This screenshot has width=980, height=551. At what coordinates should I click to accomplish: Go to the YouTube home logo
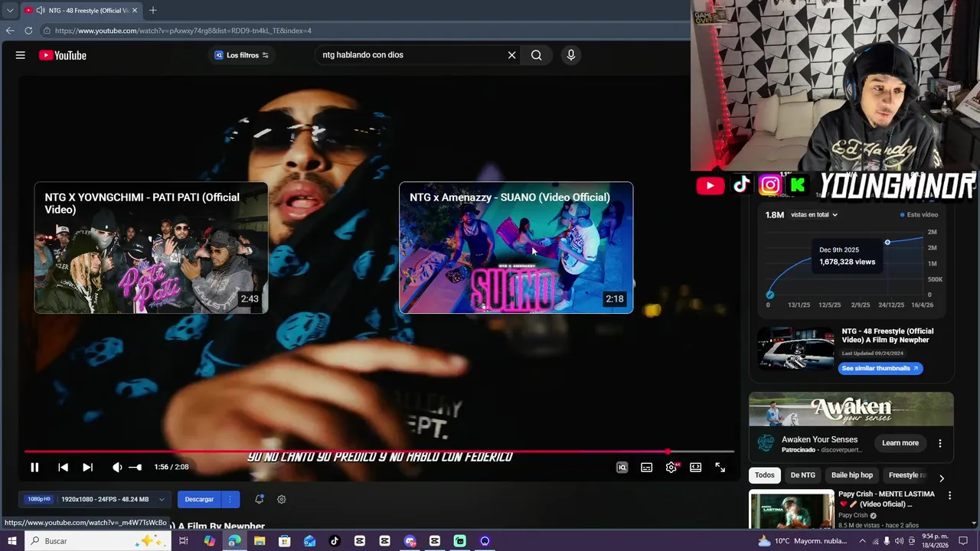coord(63,55)
